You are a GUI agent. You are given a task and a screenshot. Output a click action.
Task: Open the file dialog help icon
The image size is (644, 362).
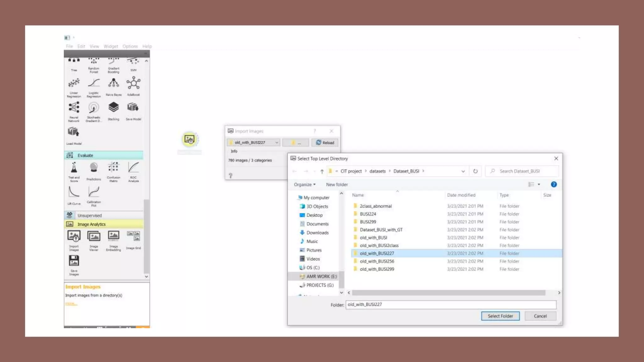(554, 184)
